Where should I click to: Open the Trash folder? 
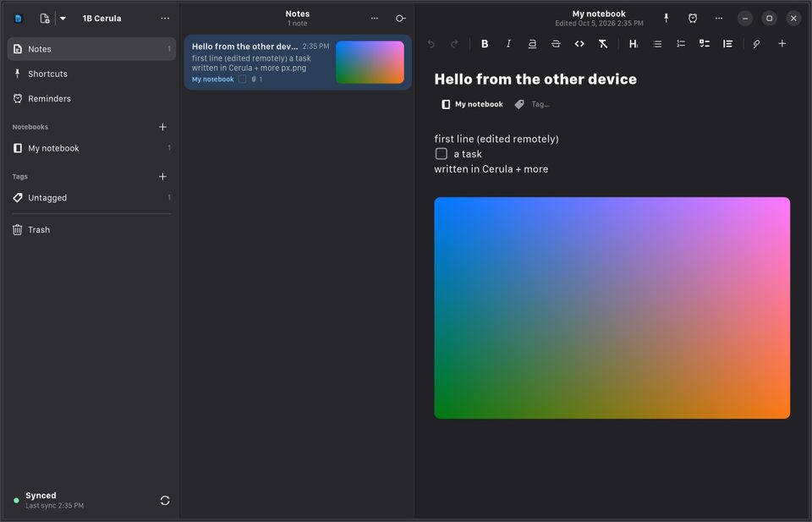click(x=91, y=230)
